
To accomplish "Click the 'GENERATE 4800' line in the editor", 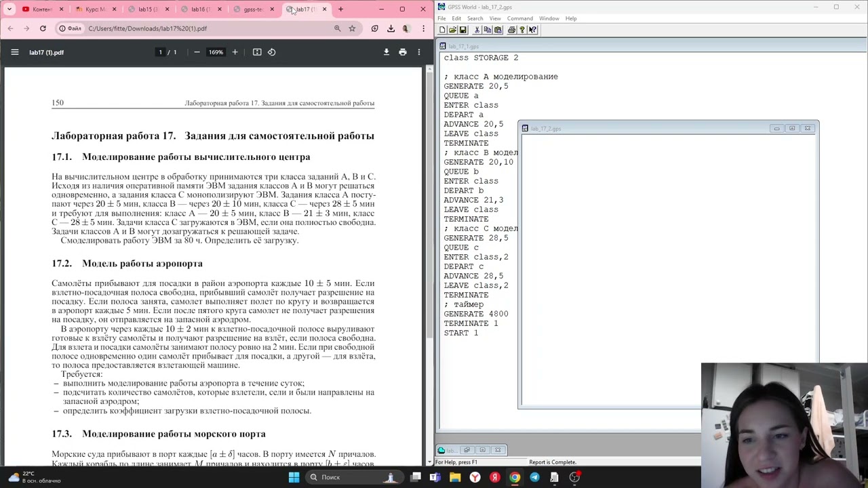I will [476, 314].
